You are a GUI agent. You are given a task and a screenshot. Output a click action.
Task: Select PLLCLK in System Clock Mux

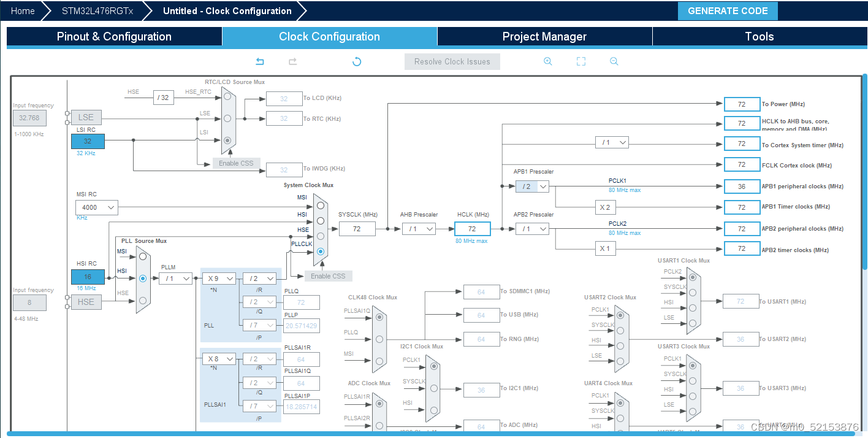coord(320,252)
